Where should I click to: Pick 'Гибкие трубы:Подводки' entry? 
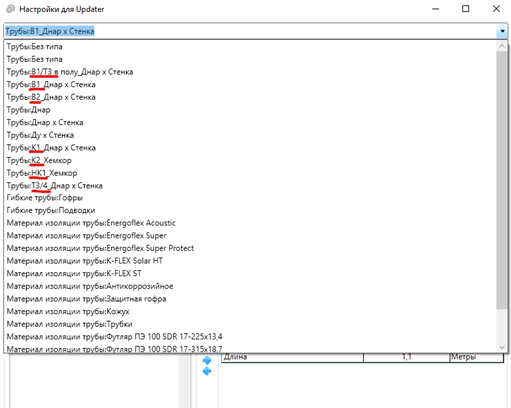coord(51,211)
